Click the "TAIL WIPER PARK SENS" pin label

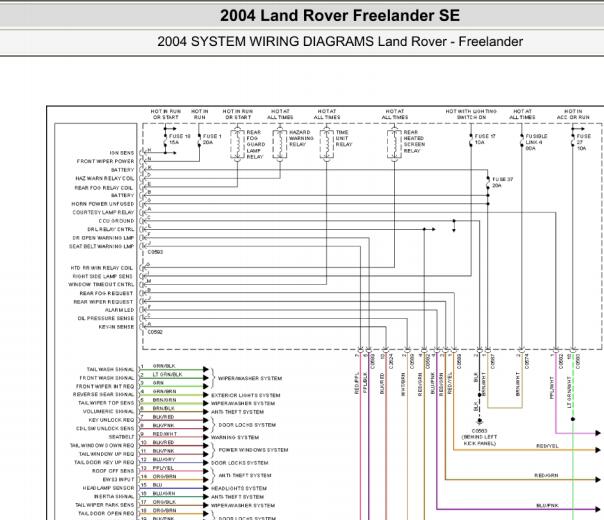pos(105,505)
